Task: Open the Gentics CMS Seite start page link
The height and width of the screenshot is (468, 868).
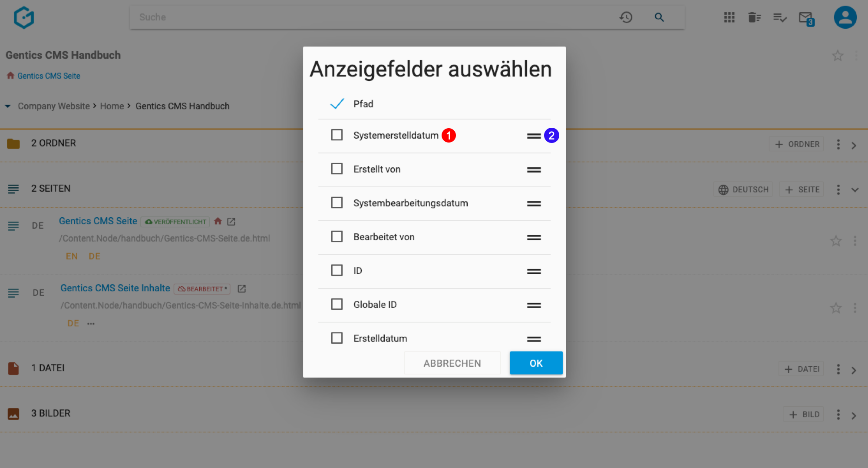Action: [x=49, y=76]
